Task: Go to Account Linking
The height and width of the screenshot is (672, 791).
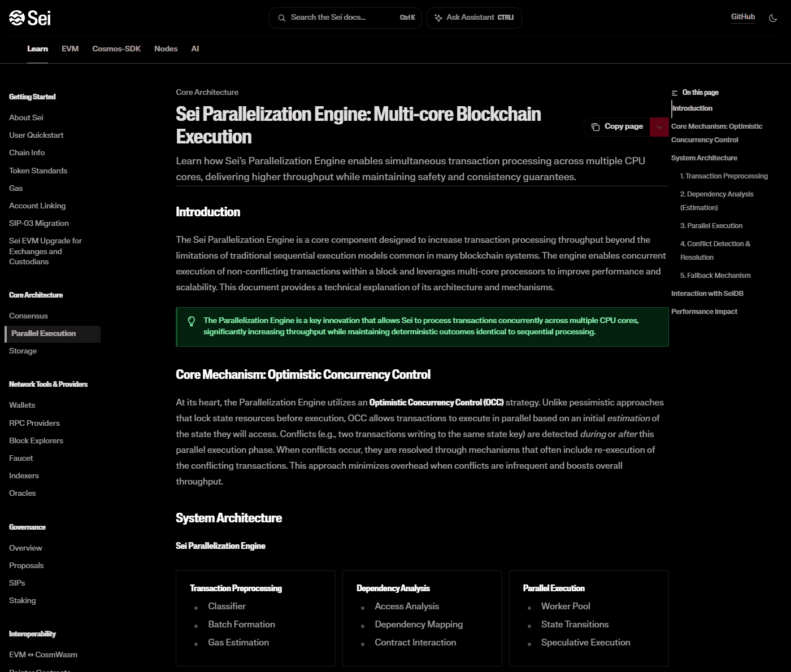Action: click(37, 206)
